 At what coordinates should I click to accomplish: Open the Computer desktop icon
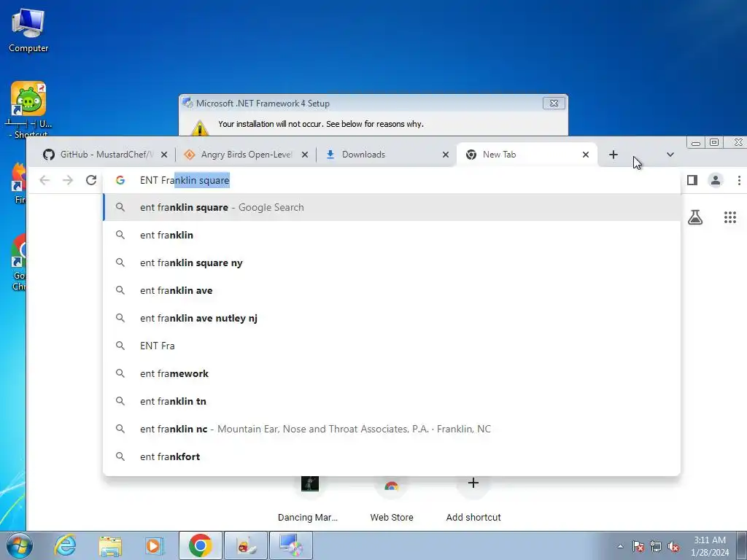(x=28, y=30)
